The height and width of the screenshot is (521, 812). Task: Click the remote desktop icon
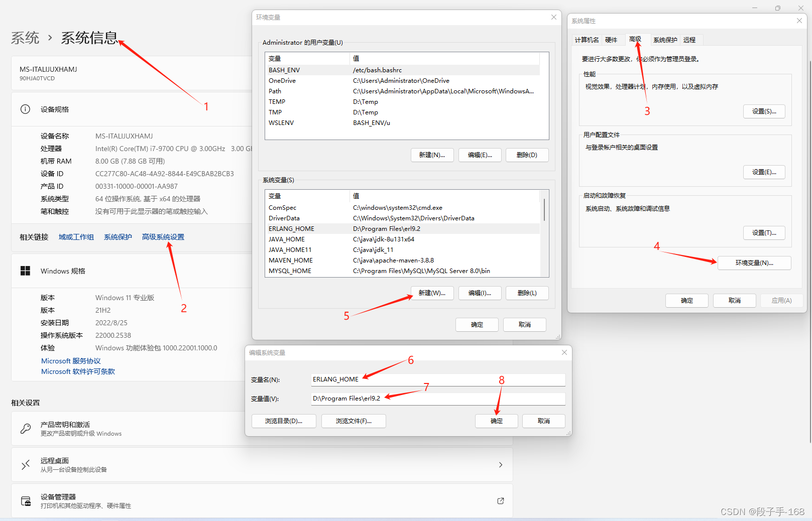pos(26,465)
